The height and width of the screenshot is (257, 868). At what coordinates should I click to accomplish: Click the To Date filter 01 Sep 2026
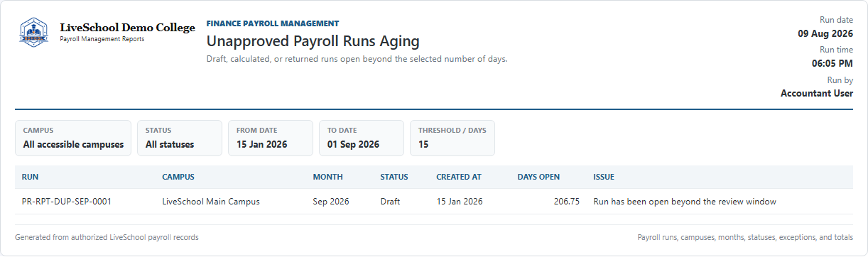361,138
